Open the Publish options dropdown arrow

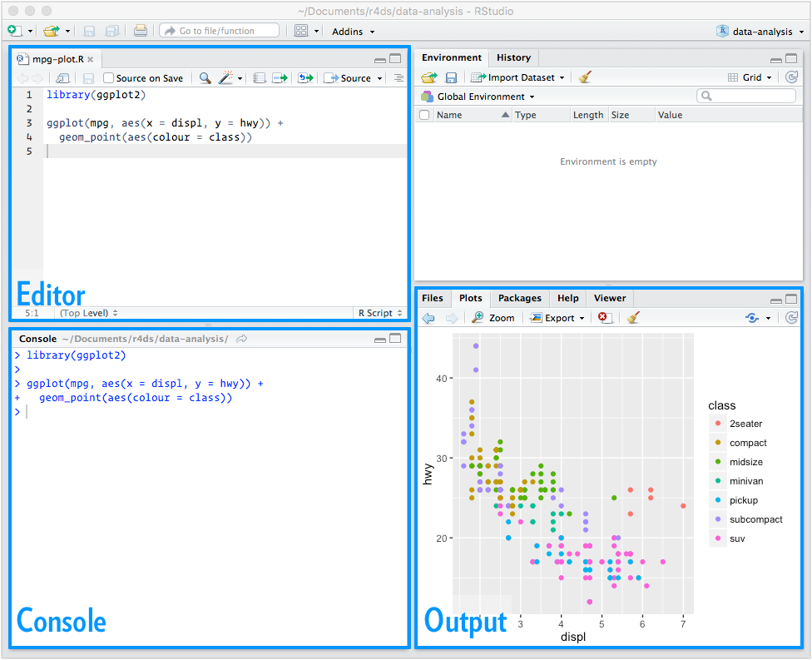click(x=768, y=319)
